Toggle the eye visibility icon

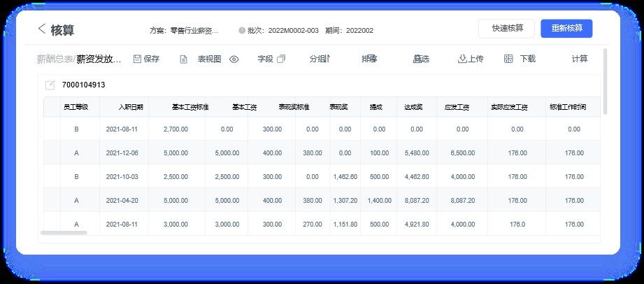[x=234, y=59]
